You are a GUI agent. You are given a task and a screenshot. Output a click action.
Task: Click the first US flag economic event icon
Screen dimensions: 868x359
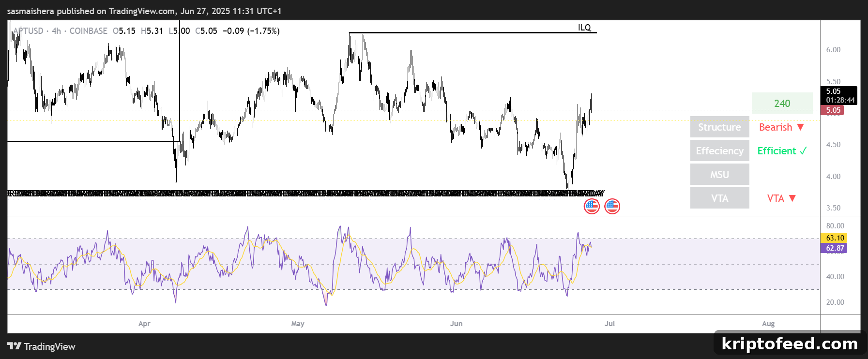[x=592, y=207]
